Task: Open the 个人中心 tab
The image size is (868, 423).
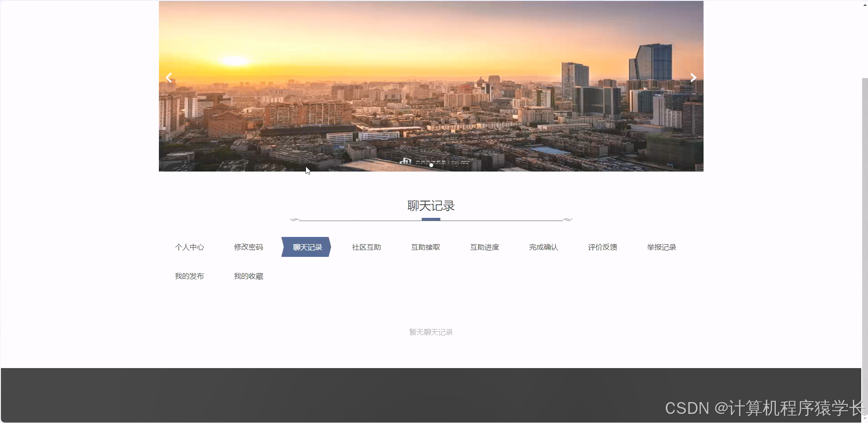Action: pos(189,247)
